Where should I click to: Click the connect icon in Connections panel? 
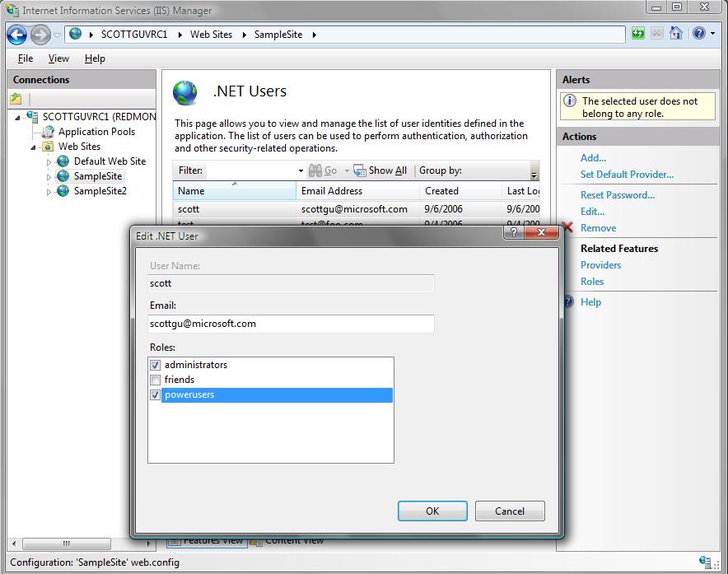click(x=16, y=99)
